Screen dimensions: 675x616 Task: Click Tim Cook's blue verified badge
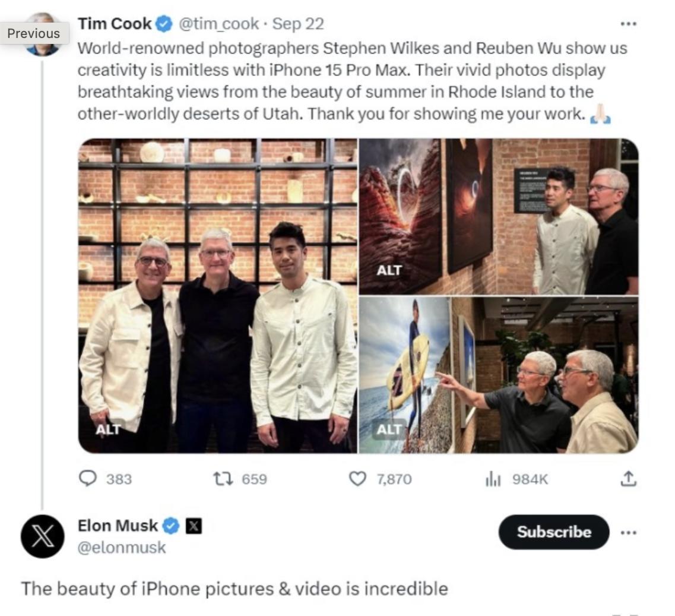(164, 24)
